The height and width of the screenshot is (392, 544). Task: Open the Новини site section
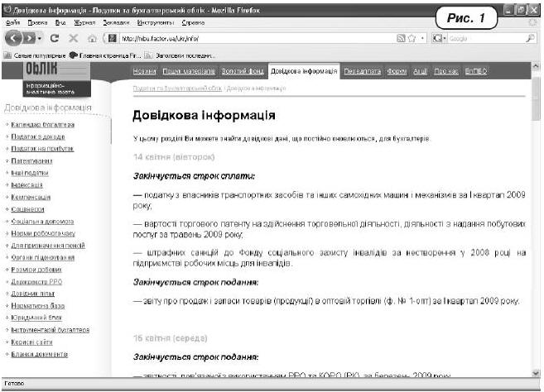144,73
